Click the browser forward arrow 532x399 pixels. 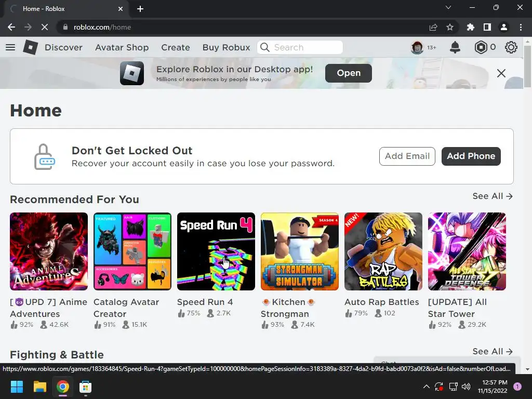click(28, 27)
